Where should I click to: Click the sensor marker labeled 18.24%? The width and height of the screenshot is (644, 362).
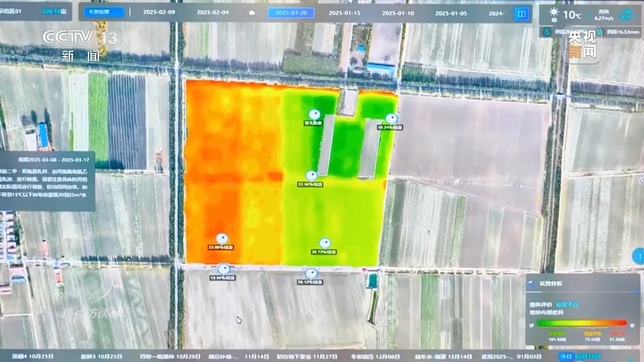click(391, 119)
